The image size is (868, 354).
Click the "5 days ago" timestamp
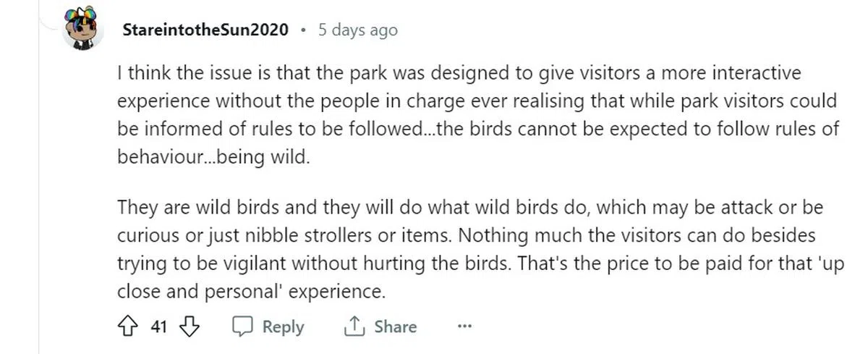[x=358, y=30]
